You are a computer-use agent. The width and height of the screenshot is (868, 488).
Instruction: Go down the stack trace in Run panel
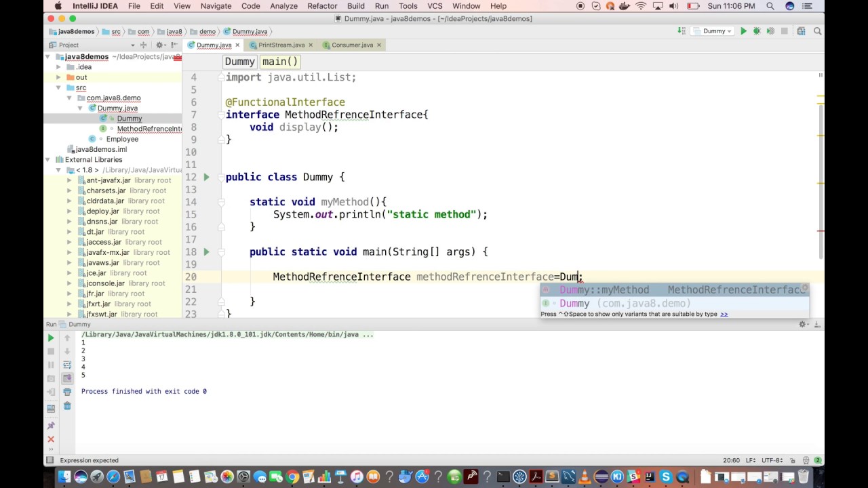pyautogui.click(x=67, y=351)
